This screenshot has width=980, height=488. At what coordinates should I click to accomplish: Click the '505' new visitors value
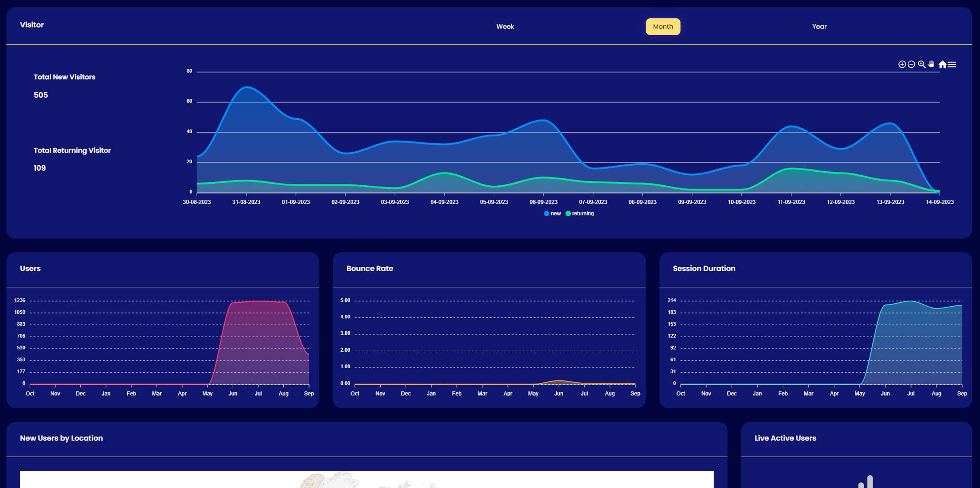[41, 95]
